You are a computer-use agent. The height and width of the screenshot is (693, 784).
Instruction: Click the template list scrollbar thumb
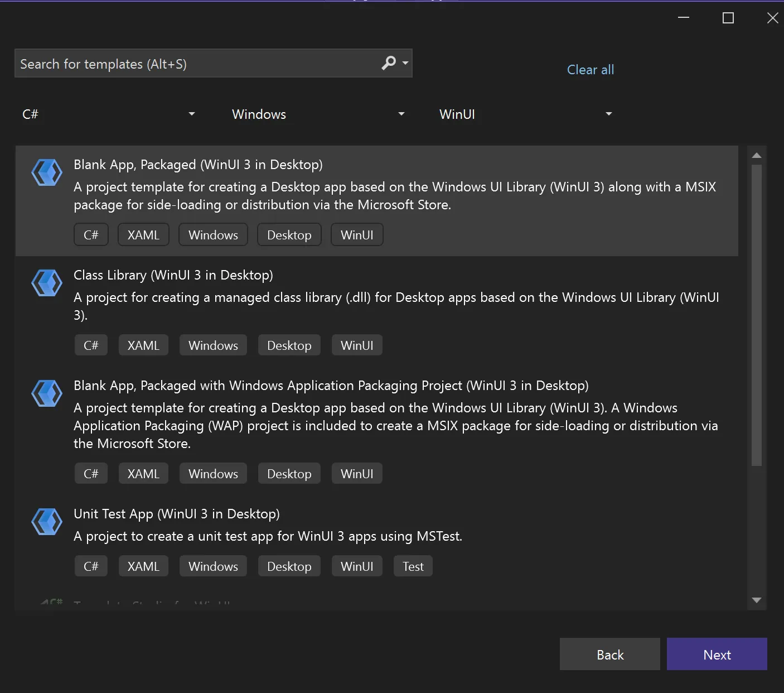point(757,312)
